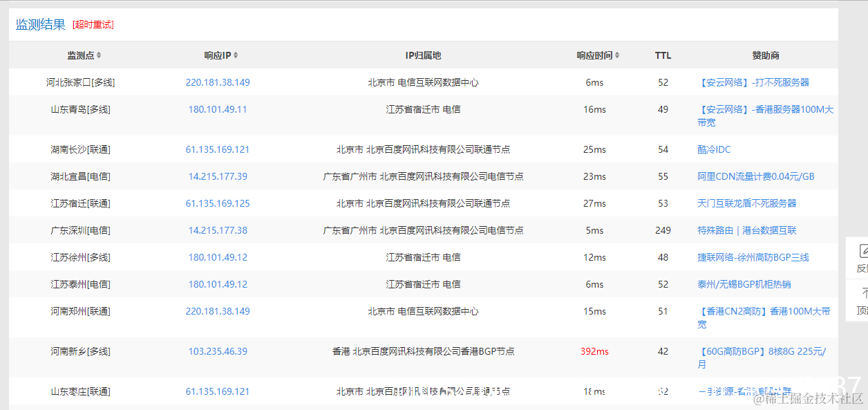This screenshot has height=410, width=868.
Task: Click the IP归属地 column header
Action: point(423,55)
